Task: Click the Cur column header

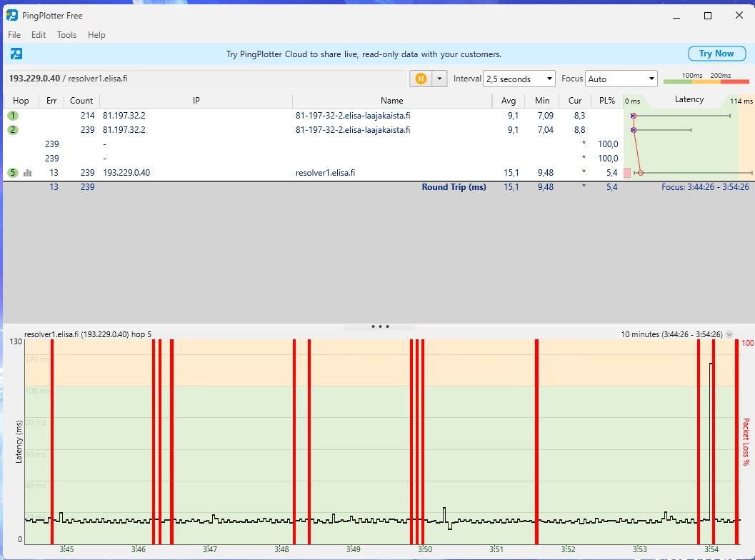Action: coord(575,101)
